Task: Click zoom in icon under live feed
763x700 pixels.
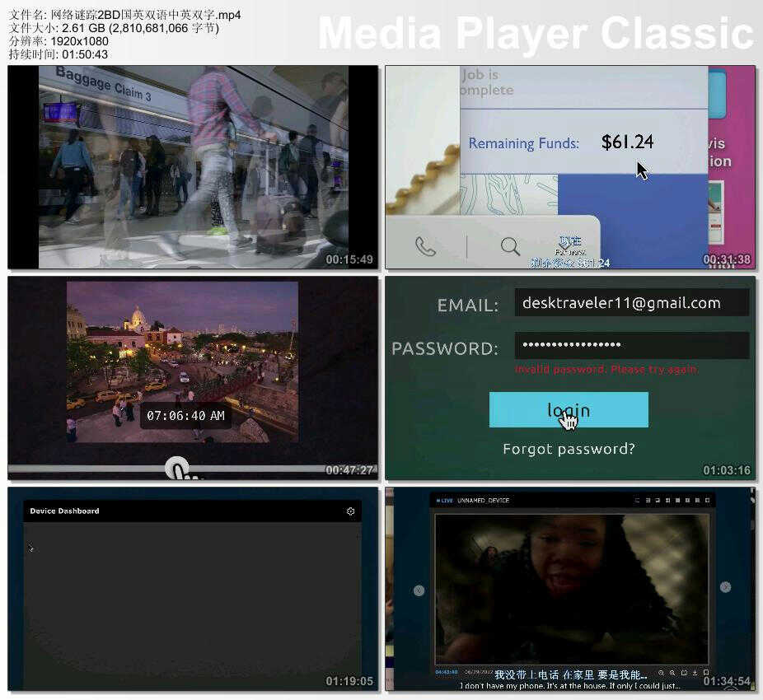Action: click(x=672, y=673)
